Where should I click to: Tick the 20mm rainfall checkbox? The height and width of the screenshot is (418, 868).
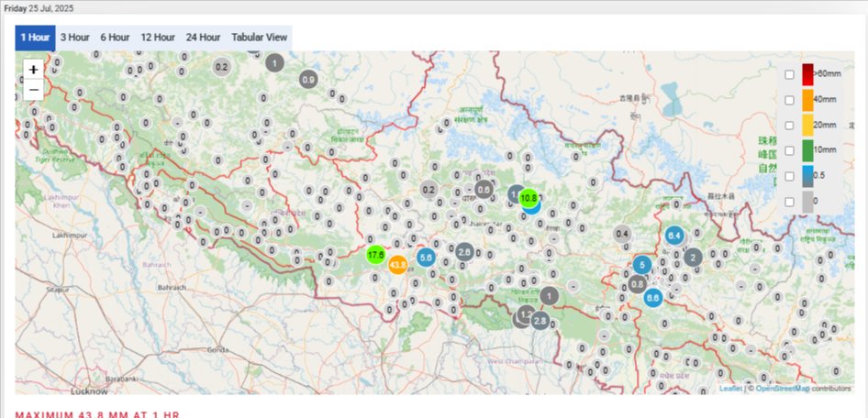click(x=789, y=126)
